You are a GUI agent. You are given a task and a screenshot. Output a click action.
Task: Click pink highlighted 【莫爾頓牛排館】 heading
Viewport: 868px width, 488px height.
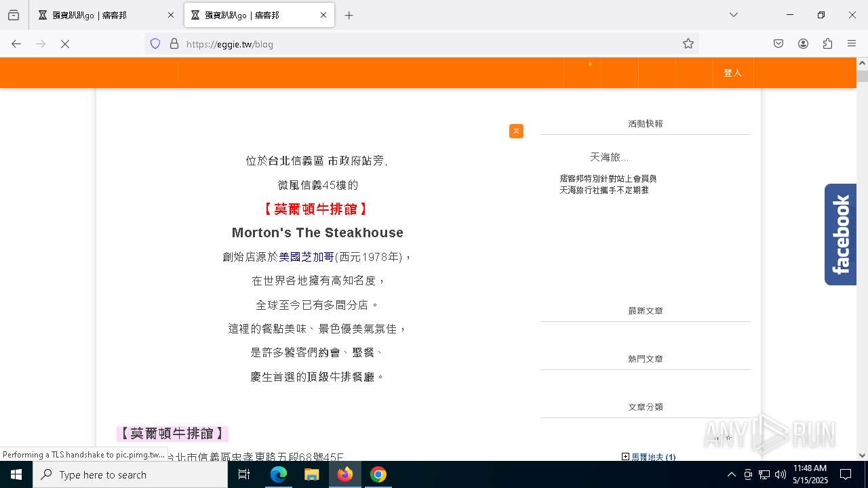(172, 433)
